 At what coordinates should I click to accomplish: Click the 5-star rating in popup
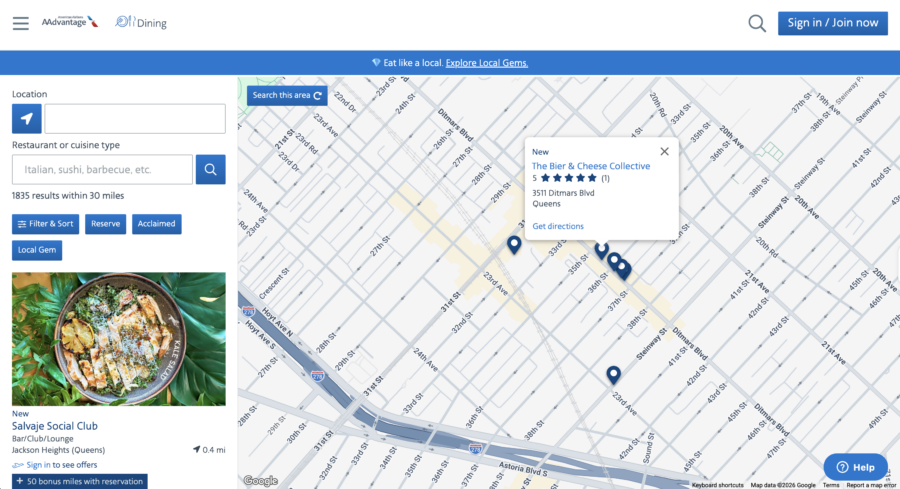coord(571,178)
